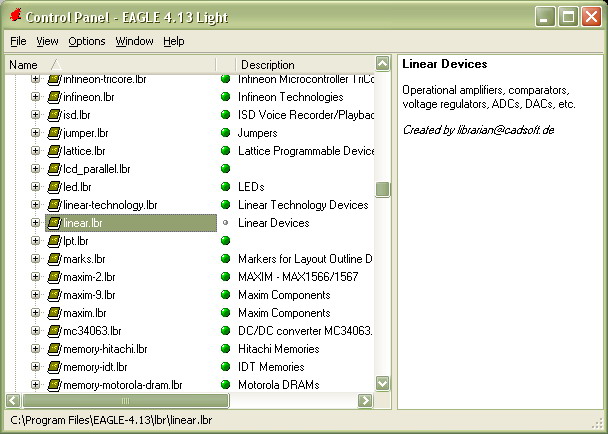Select the mc34063.lbr library name
Image resolution: width=608 pixels, height=434 pixels.
pos(92,331)
